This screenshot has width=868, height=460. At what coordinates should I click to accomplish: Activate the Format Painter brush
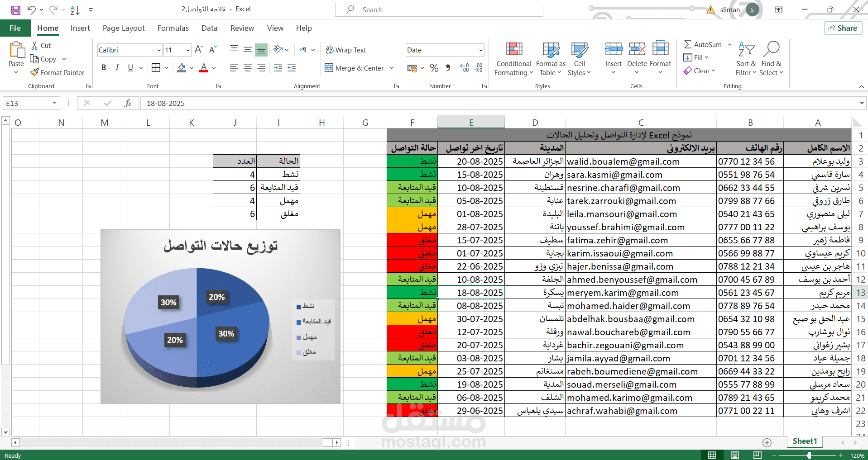(58, 72)
